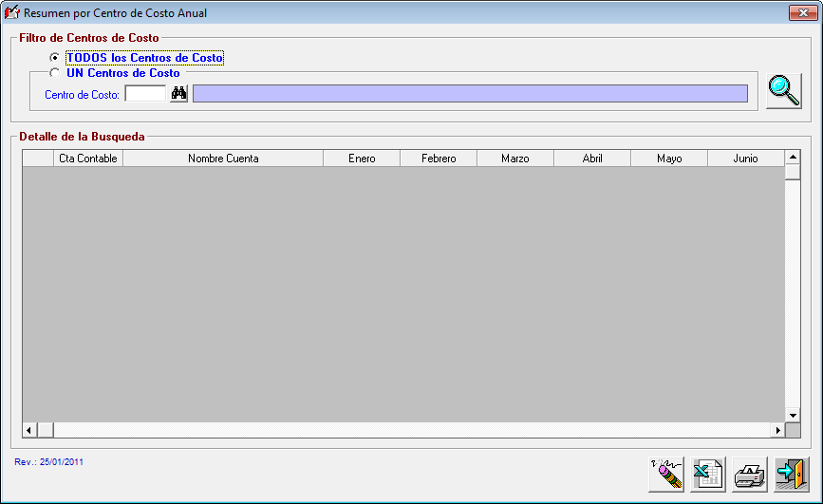Open cost center lookup with binoculars icon
This screenshot has height=504, width=823.
click(x=179, y=94)
